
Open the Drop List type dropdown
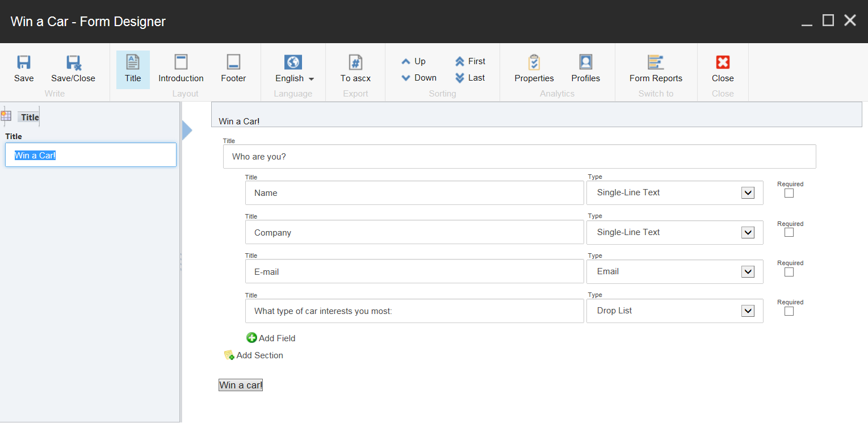coord(748,311)
